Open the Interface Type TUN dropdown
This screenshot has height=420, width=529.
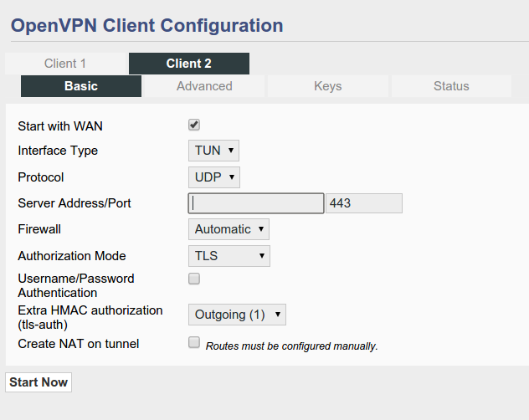(x=213, y=151)
